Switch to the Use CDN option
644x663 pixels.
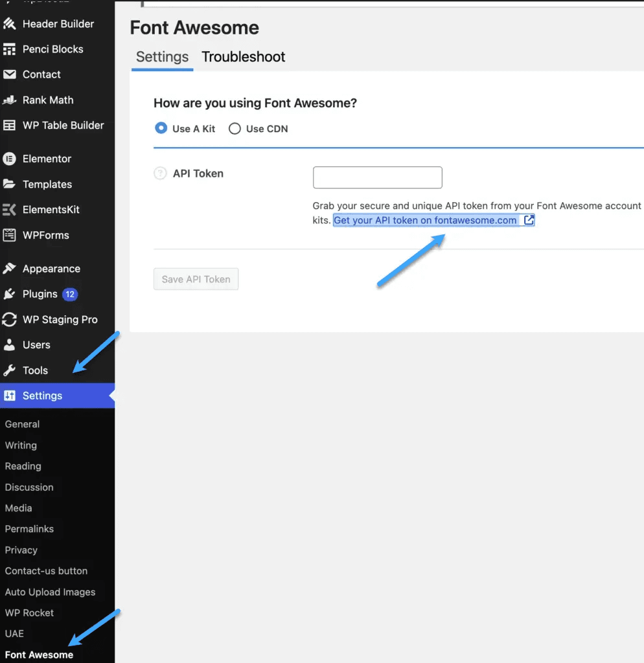coord(235,128)
